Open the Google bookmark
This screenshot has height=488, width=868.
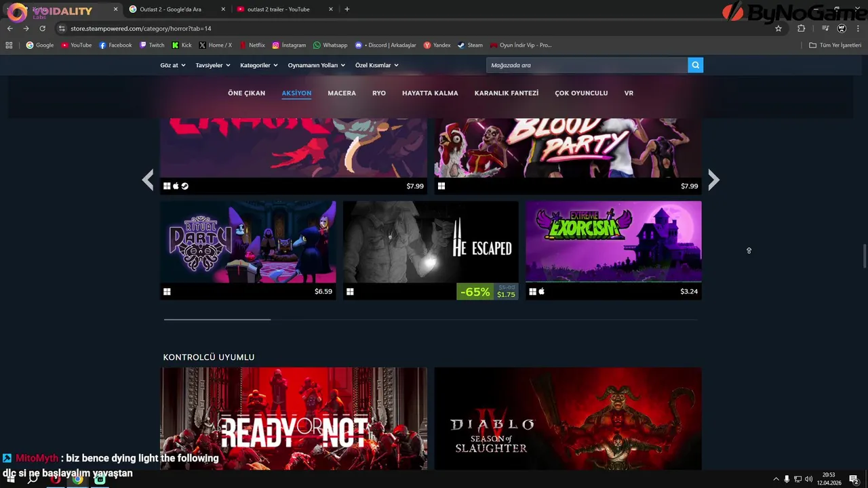pos(40,45)
